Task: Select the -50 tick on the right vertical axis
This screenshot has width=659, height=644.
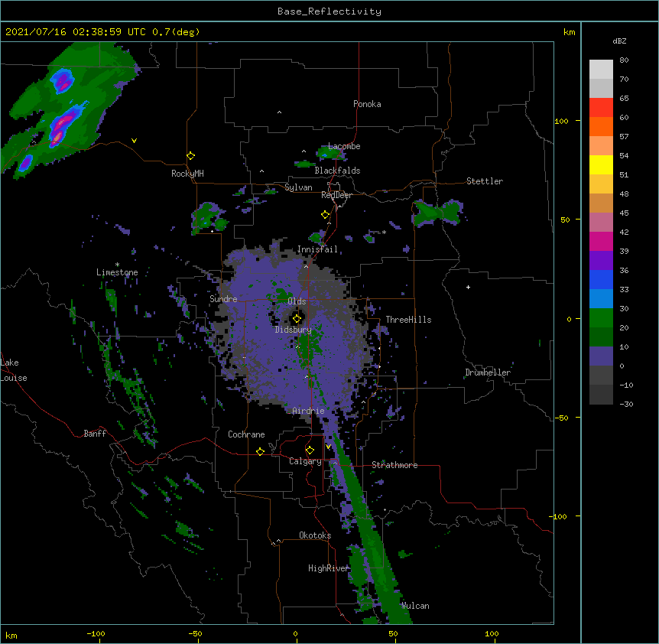Action: coord(561,418)
